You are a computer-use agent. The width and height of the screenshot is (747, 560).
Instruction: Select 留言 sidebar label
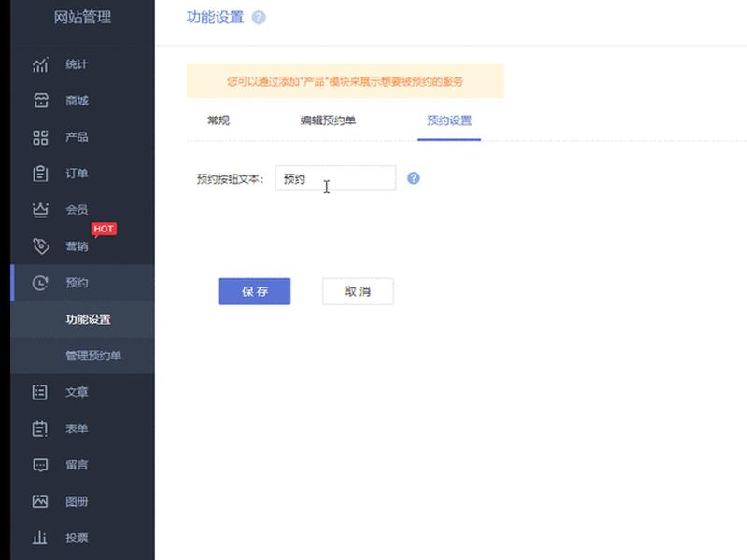[77, 465]
